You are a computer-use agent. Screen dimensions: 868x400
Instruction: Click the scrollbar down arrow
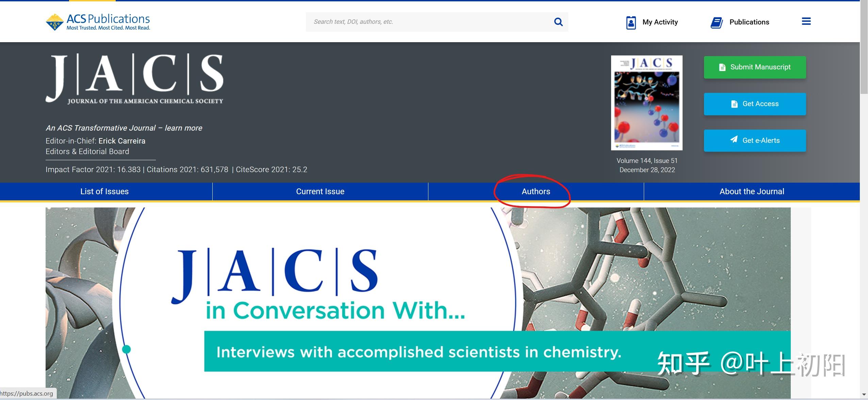coord(864,395)
